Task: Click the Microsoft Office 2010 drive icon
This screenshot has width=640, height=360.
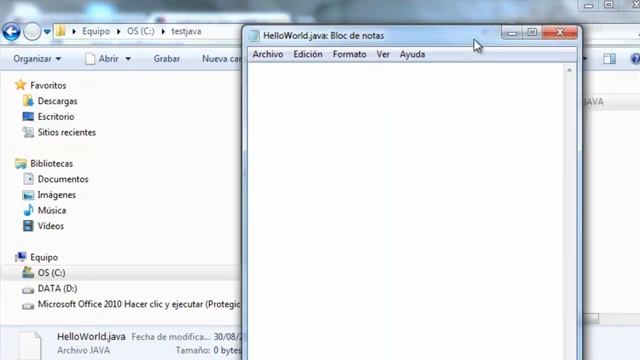Action: tap(28, 306)
